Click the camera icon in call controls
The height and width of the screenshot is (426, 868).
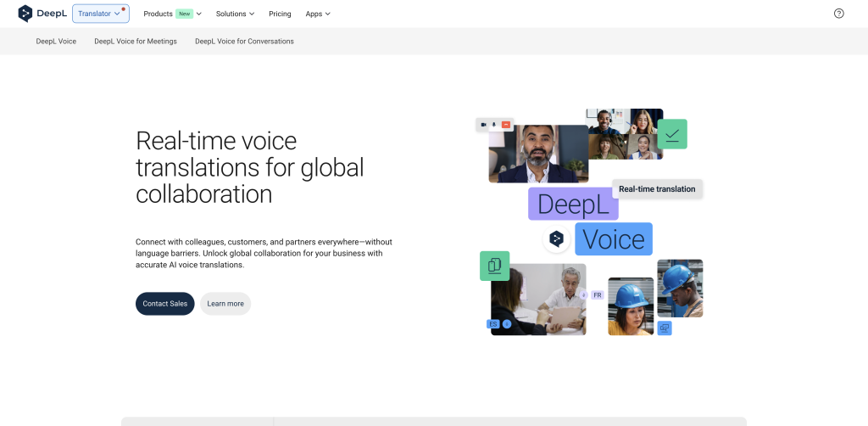(483, 125)
